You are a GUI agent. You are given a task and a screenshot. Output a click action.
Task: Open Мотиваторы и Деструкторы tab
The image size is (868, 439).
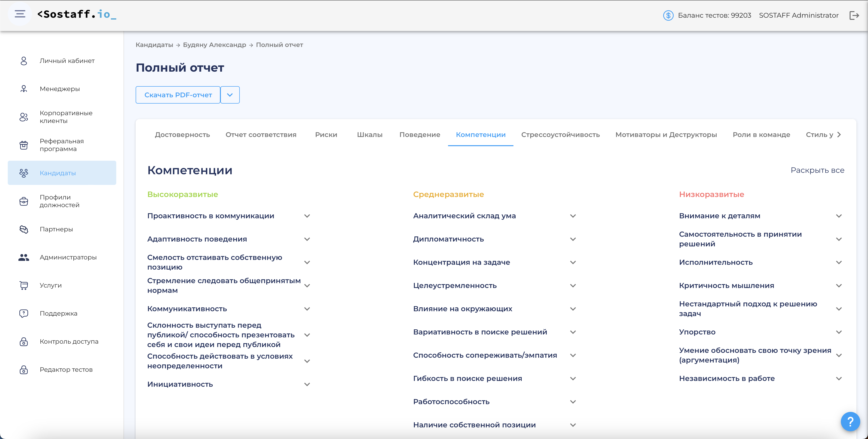[666, 135]
